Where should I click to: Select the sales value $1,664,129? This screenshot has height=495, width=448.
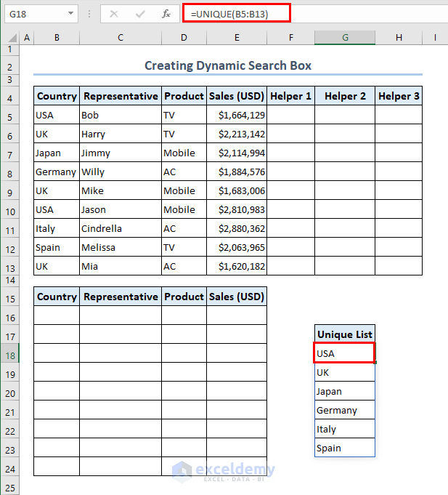pos(237,115)
